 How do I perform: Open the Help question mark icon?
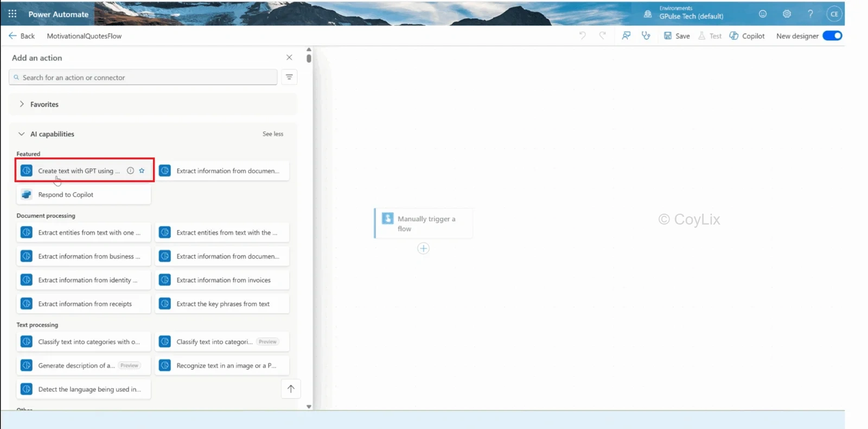tap(810, 14)
